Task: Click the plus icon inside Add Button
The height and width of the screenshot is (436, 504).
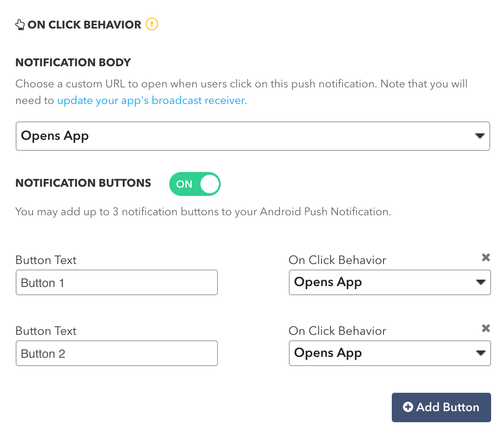Action: 407,407
